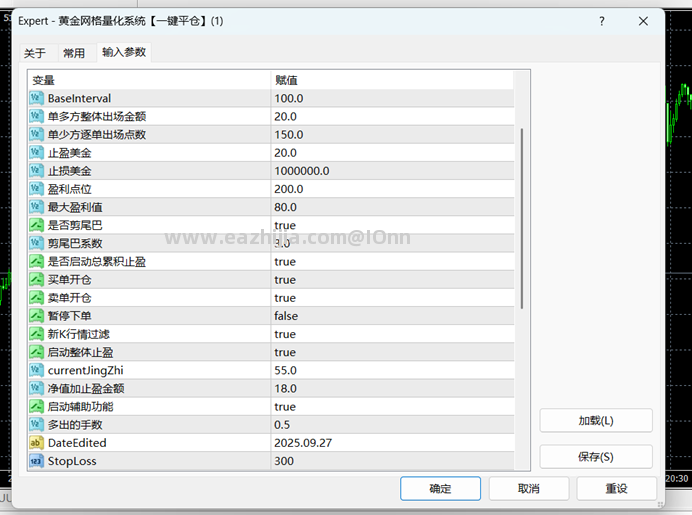Click the variable name 剪尾巴系数
This screenshot has height=515, width=692.
click(75, 243)
